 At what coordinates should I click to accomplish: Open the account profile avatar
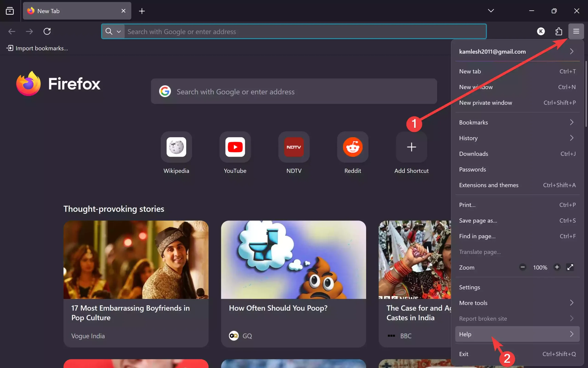pyautogui.click(x=541, y=31)
